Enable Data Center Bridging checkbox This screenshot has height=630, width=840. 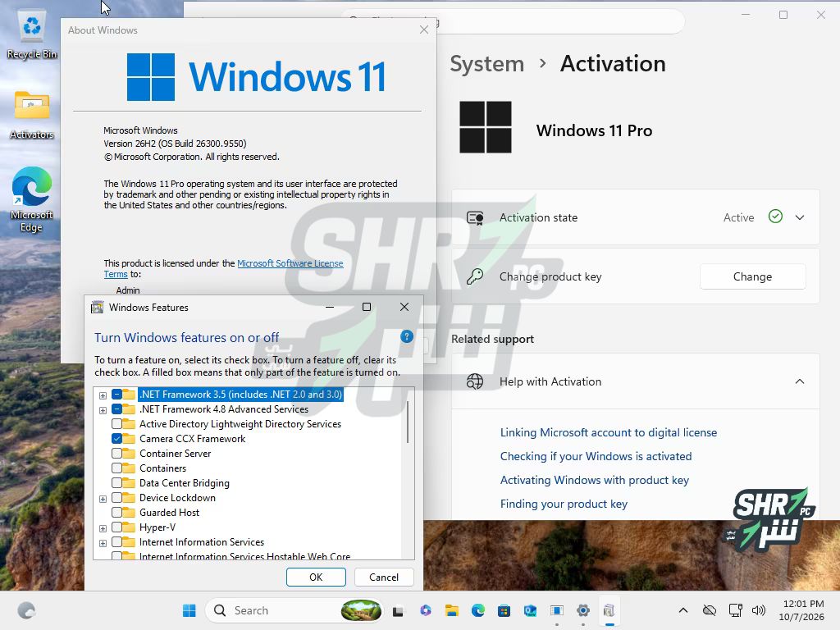[x=116, y=482]
